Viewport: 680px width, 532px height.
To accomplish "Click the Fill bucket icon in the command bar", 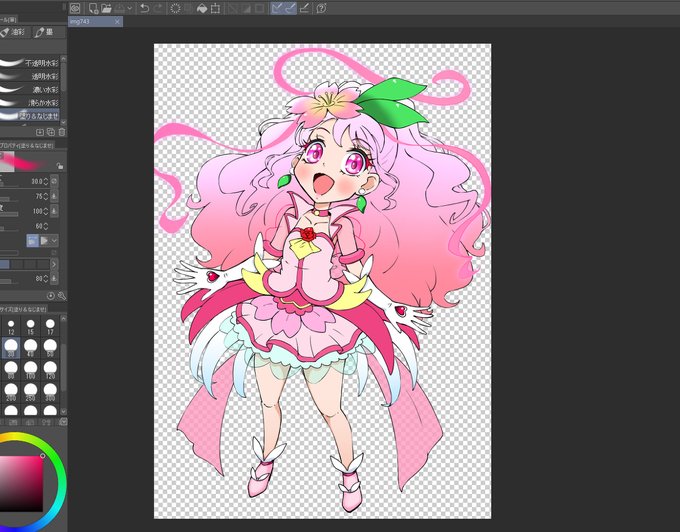I will [202, 8].
